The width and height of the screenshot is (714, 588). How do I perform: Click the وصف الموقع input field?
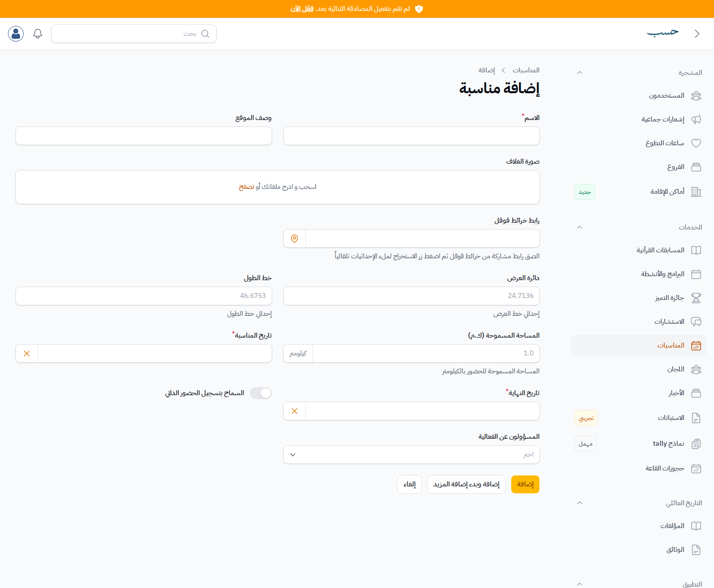144,136
